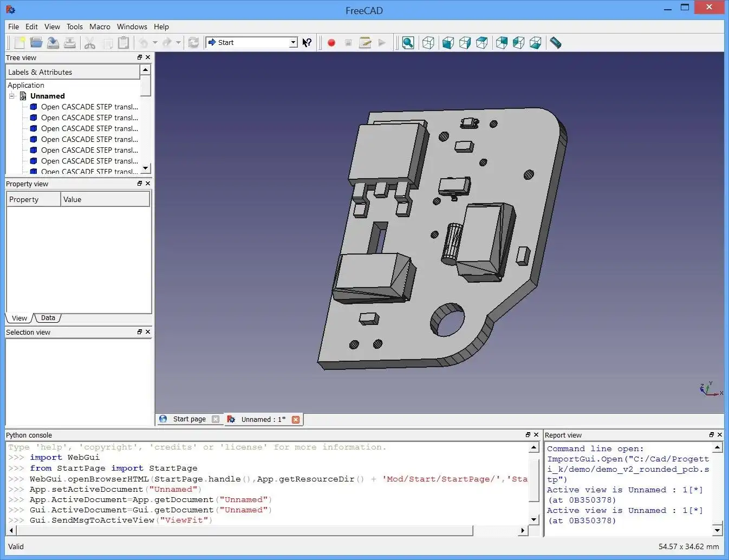Image resolution: width=729 pixels, height=560 pixels.
Task: Set axonometric view with the wireframe cube icon
Action: [x=428, y=43]
